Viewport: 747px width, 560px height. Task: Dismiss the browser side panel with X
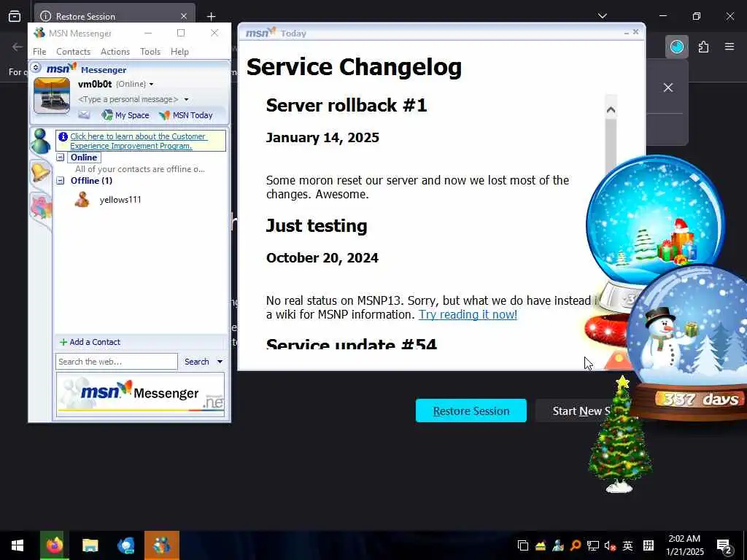coord(668,87)
